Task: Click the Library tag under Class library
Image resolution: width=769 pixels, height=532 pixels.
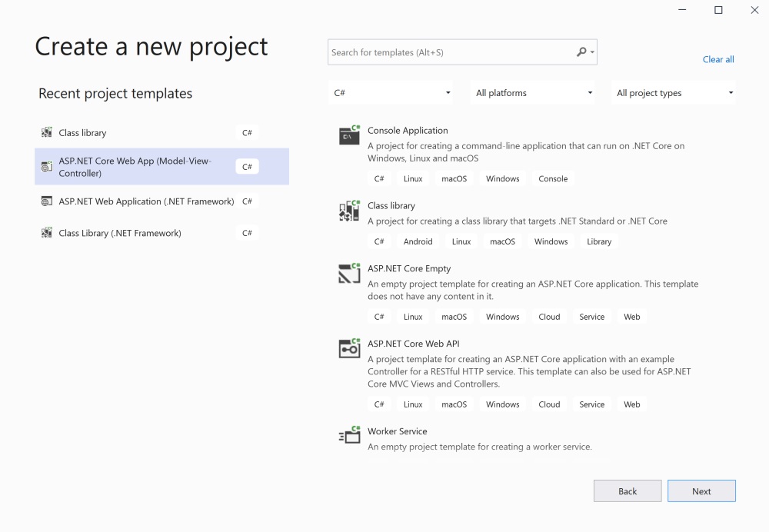Action: pos(599,241)
